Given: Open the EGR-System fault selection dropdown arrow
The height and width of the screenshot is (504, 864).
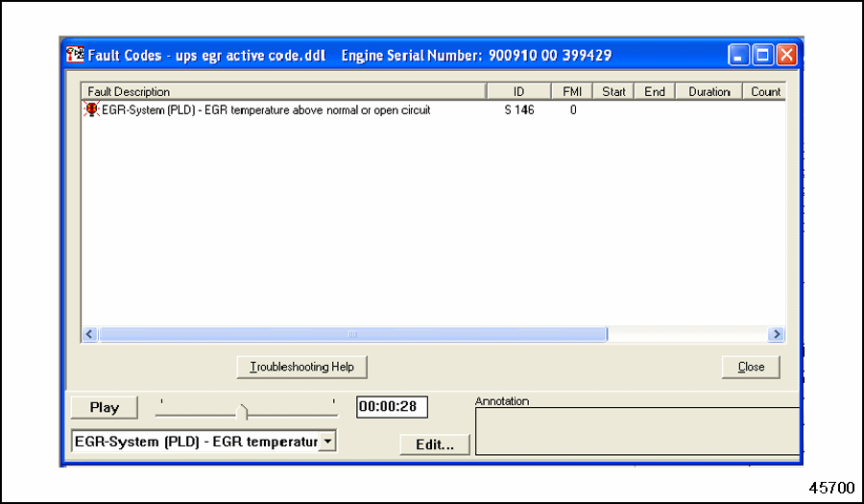Looking at the screenshot, I should pos(327,441).
